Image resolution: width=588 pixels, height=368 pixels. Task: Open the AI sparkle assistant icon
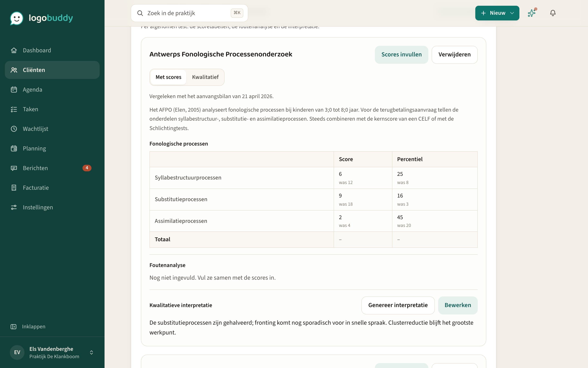click(x=532, y=13)
